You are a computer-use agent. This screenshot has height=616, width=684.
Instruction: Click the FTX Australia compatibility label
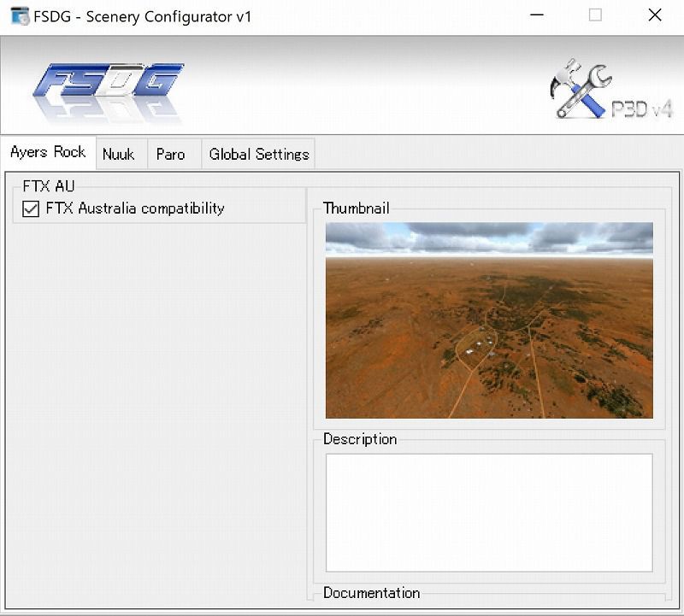135,208
